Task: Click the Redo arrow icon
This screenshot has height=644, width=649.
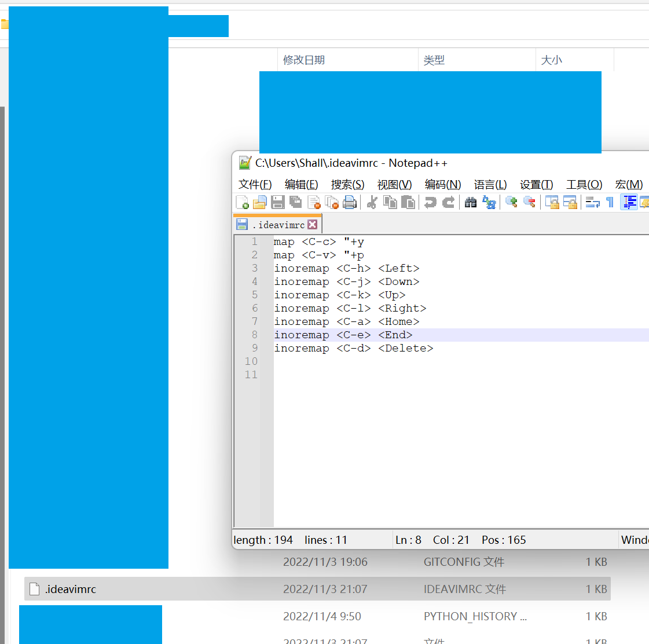Action: tap(449, 202)
